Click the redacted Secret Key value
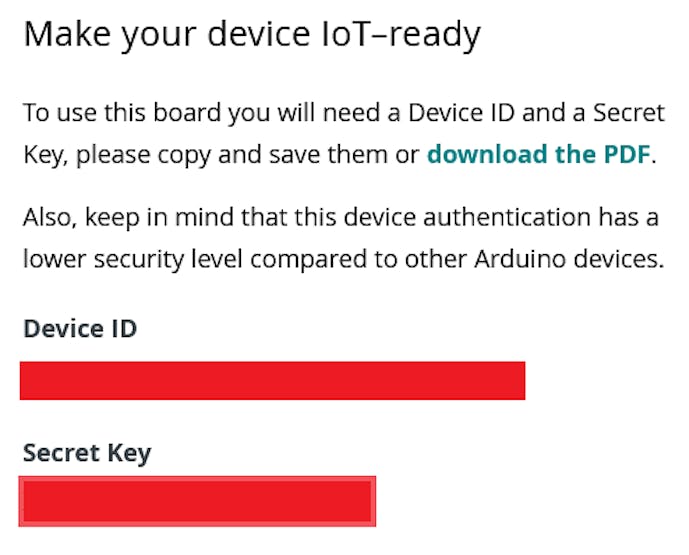The height and width of the screenshot is (555, 689). click(197, 501)
